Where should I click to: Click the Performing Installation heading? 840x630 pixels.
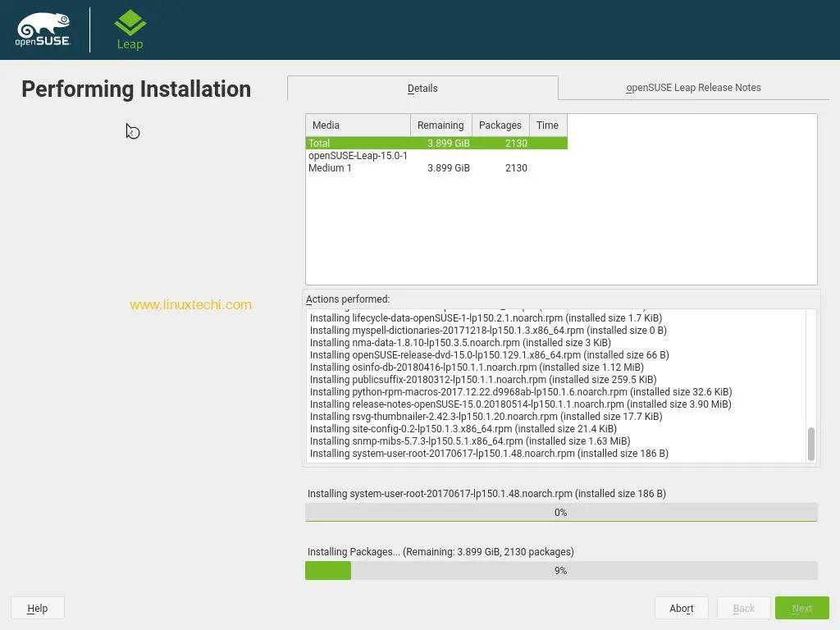(136, 89)
